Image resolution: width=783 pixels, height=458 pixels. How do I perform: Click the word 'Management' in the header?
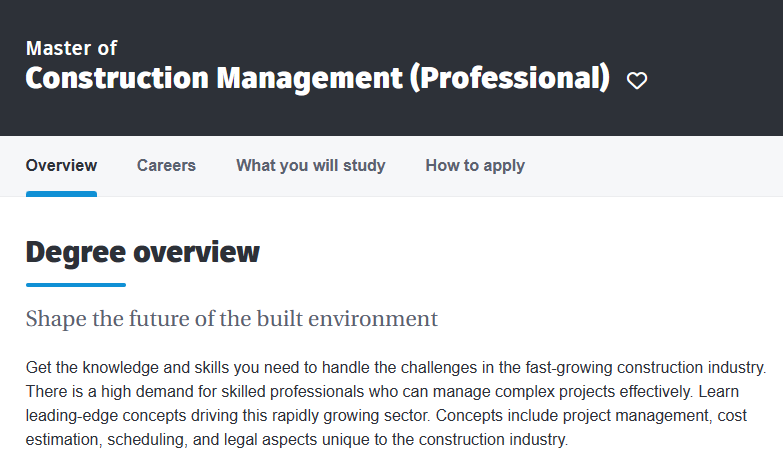click(310, 78)
